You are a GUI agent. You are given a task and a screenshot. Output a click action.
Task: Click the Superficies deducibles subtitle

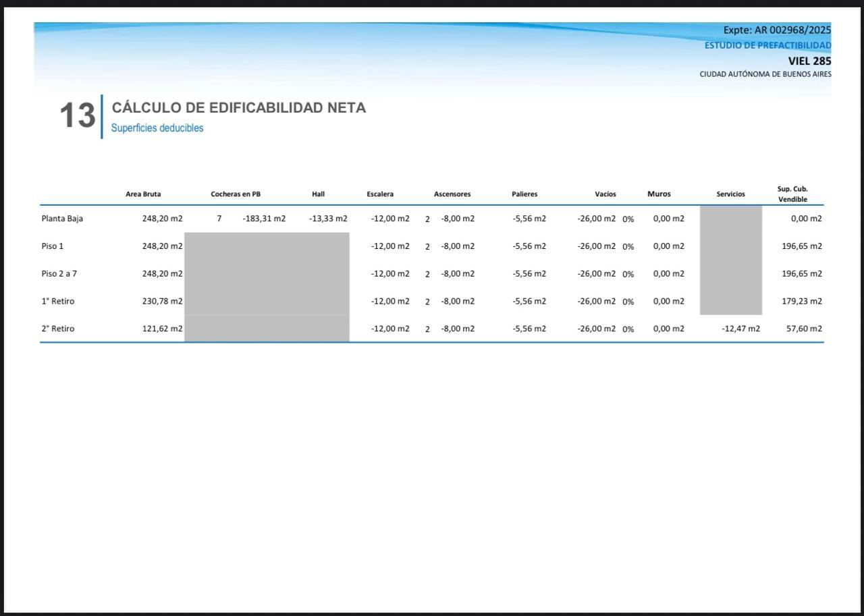pos(157,128)
